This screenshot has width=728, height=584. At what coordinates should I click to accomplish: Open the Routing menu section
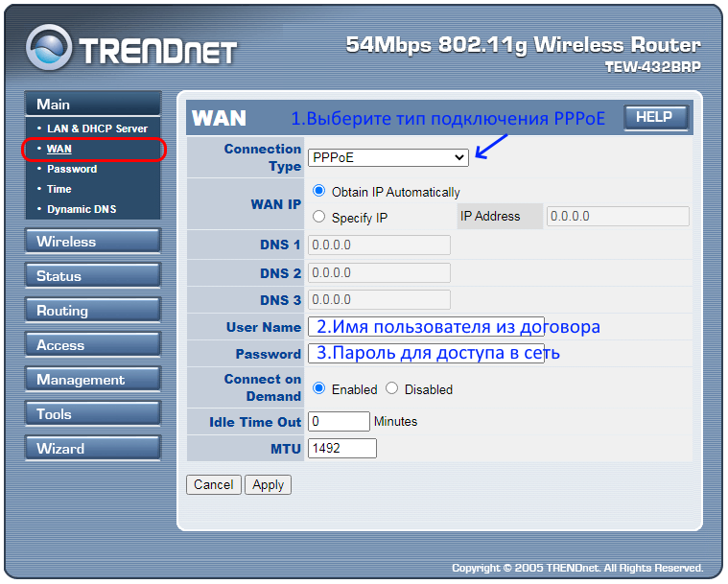tap(93, 310)
